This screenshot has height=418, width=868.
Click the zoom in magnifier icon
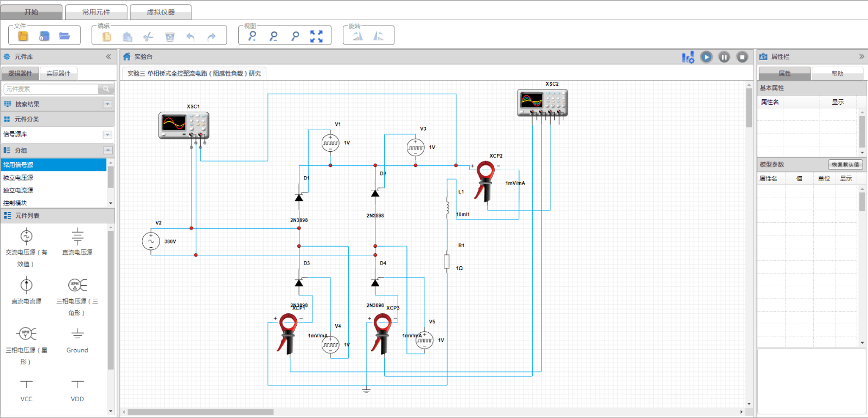click(x=252, y=36)
